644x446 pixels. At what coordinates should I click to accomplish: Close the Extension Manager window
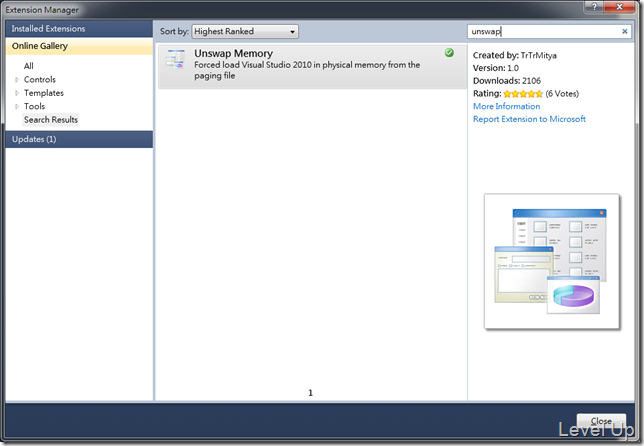point(620,7)
